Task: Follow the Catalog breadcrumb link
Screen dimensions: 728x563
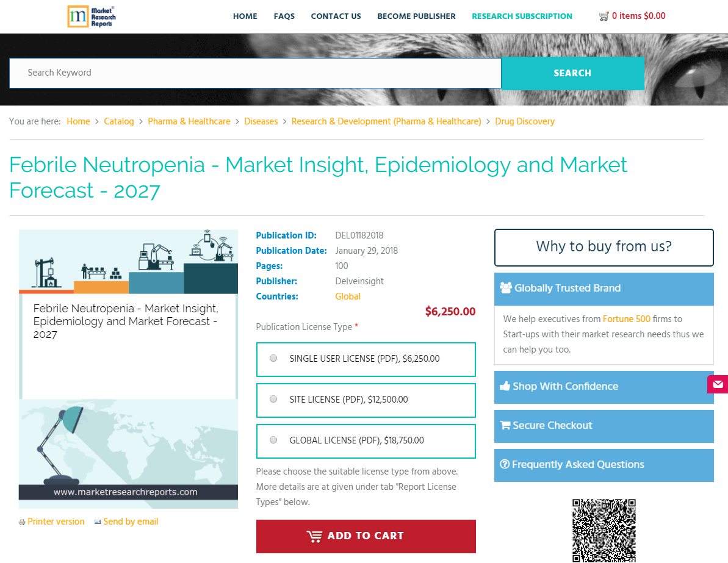Action: [119, 121]
